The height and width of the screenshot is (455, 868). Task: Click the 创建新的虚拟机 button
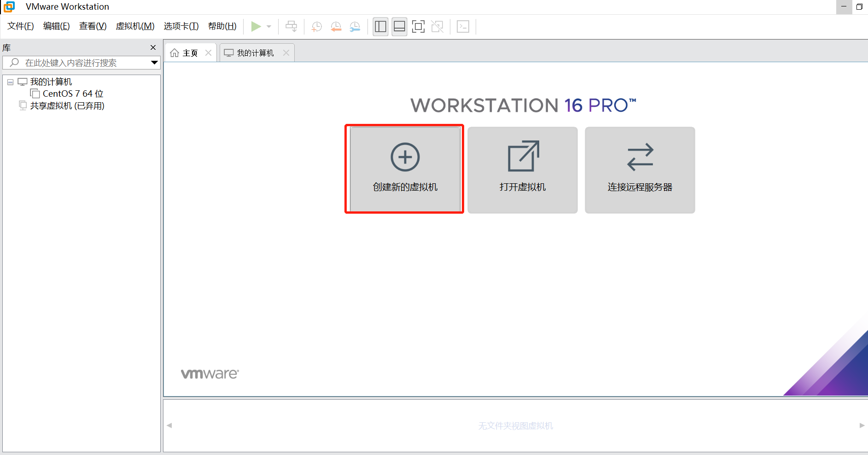[x=405, y=169]
